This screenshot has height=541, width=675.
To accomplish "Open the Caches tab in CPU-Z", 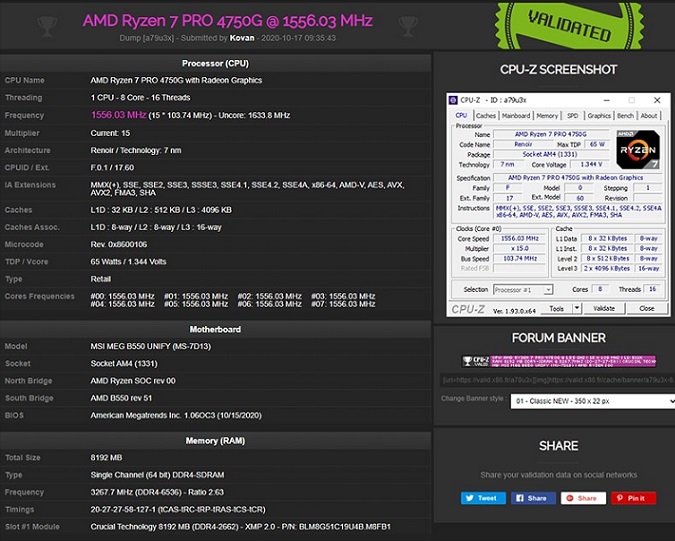I will pyautogui.click(x=486, y=116).
